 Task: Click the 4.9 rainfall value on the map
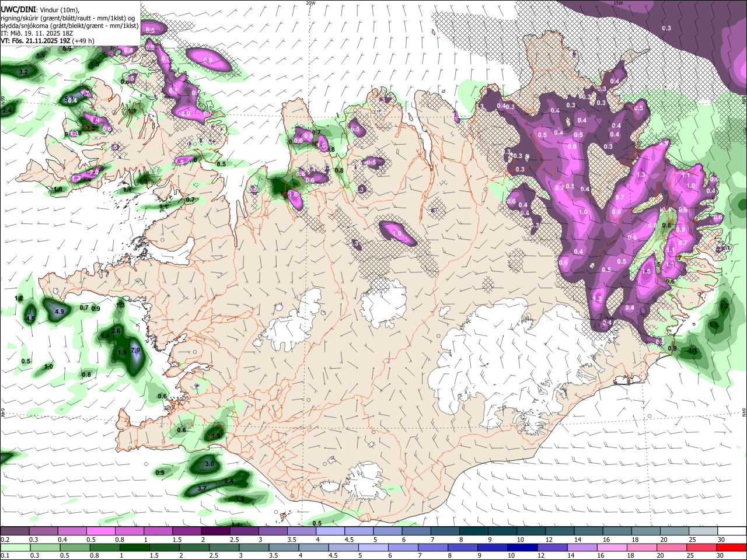coord(59,311)
